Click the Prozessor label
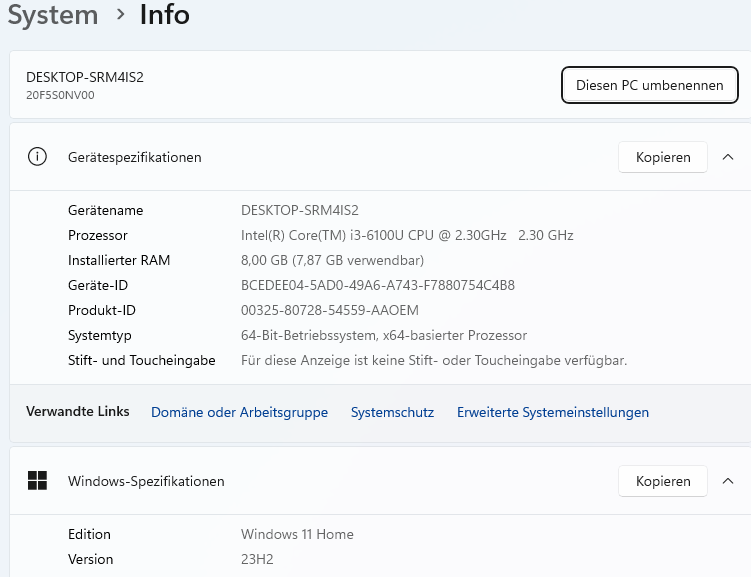 coord(98,235)
